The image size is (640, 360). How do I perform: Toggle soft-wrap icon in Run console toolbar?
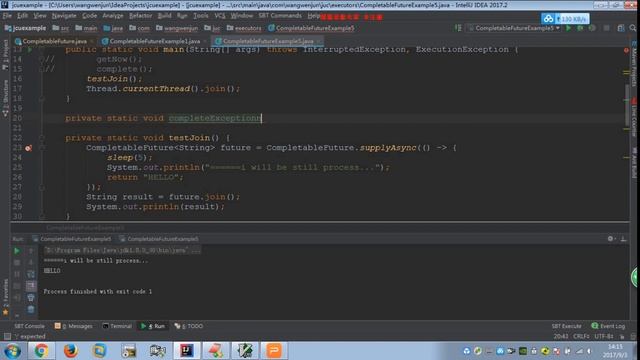[31, 274]
